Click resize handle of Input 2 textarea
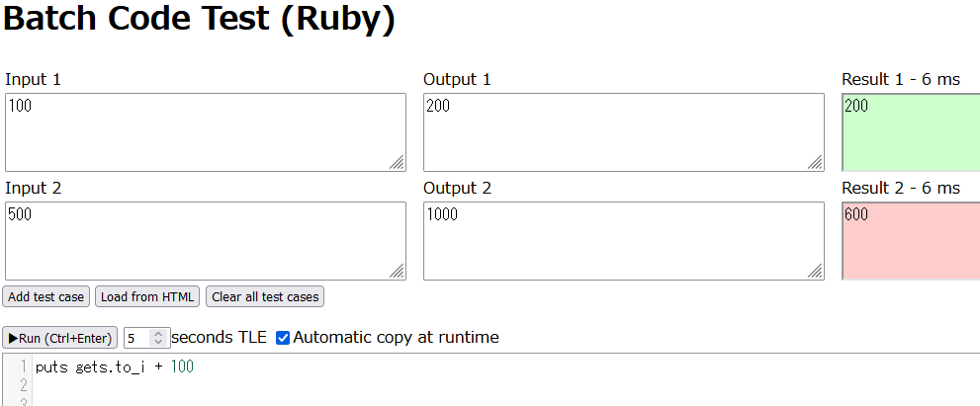The width and height of the screenshot is (980, 406). (397, 271)
